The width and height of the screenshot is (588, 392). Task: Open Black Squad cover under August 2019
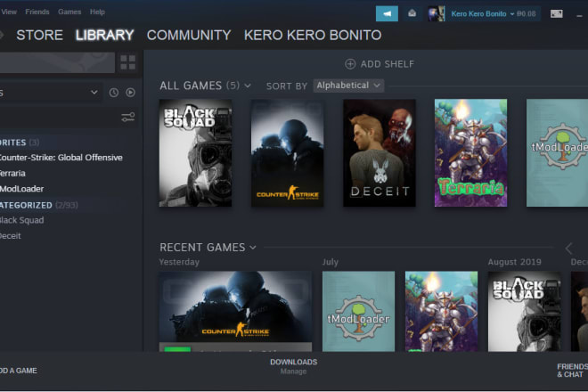(x=524, y=311)
